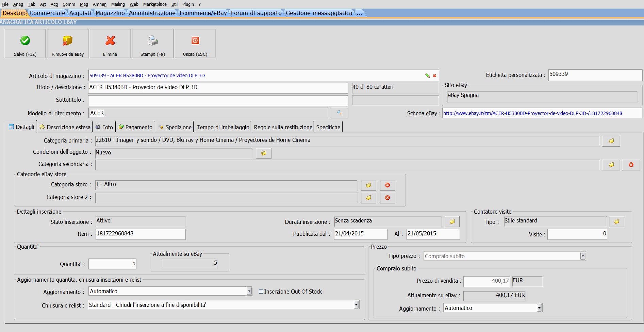
Task: Expand the Tipo prezzo dropdown
Action: 583,256
